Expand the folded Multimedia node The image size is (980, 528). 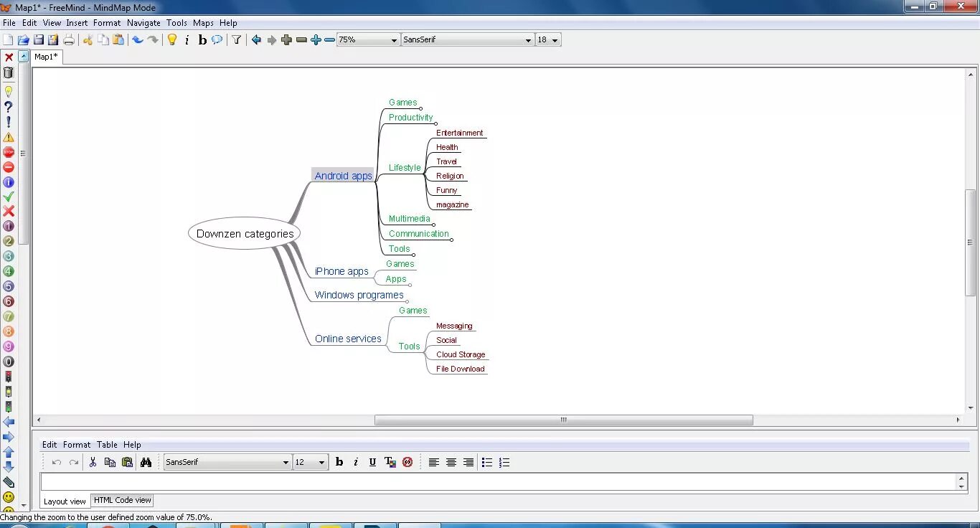click(433, 225)
